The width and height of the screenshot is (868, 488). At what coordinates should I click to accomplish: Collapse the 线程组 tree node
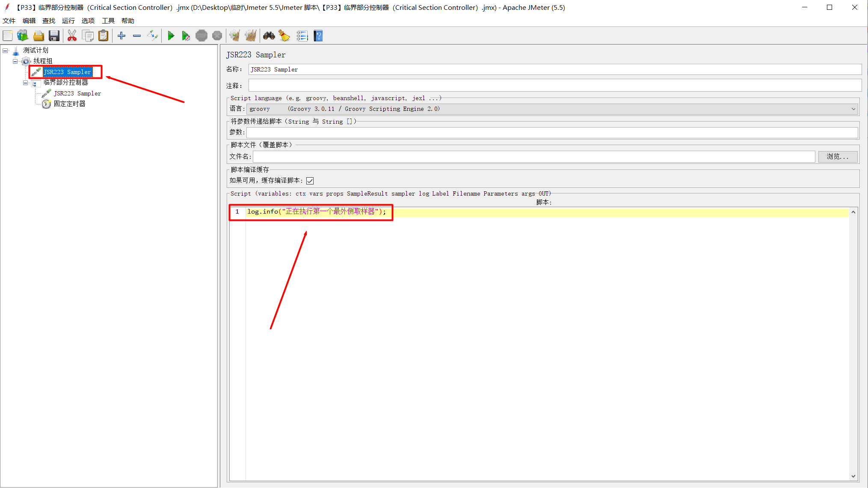[x=15, y=61]
